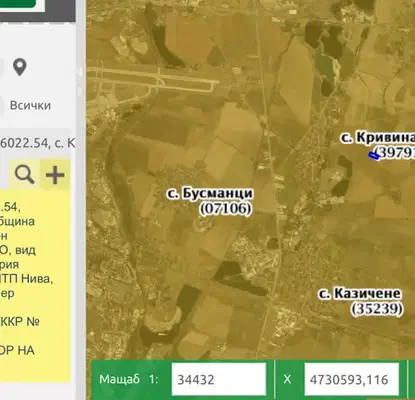Click the с. Бусманци map label
This screenshot has width=415, height=400.
(x=210, y=194)
